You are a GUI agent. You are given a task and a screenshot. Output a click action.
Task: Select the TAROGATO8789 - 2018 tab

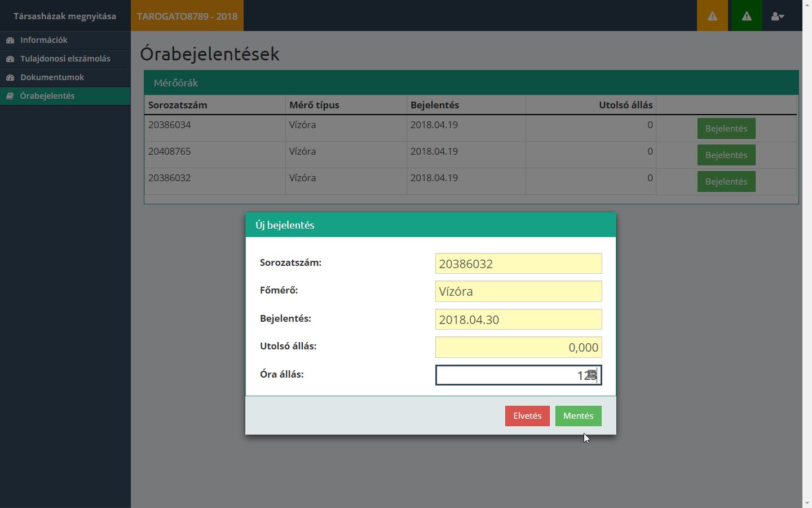click(187, 16)
